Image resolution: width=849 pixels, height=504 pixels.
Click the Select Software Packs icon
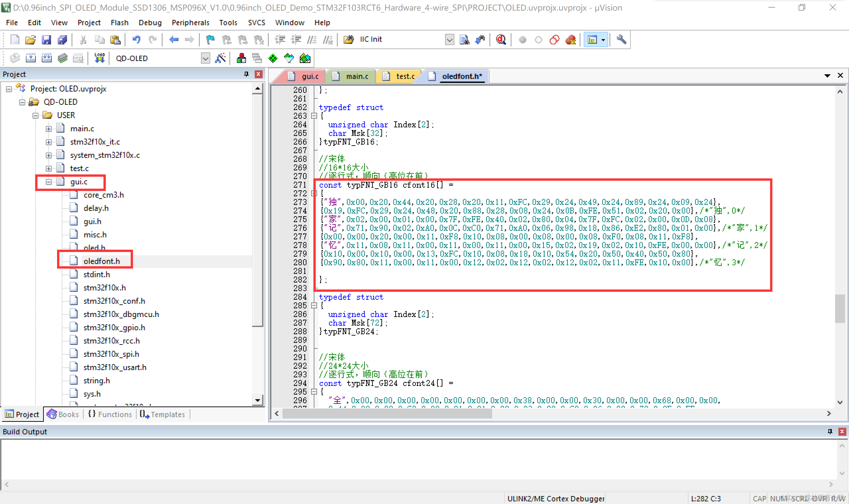(289, 58)
